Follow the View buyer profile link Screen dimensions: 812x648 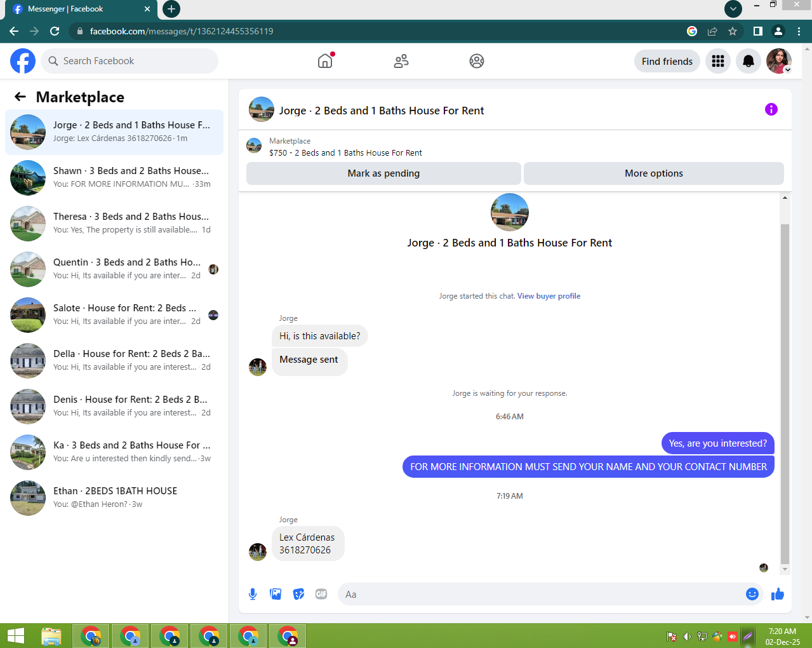click(549, 296)
